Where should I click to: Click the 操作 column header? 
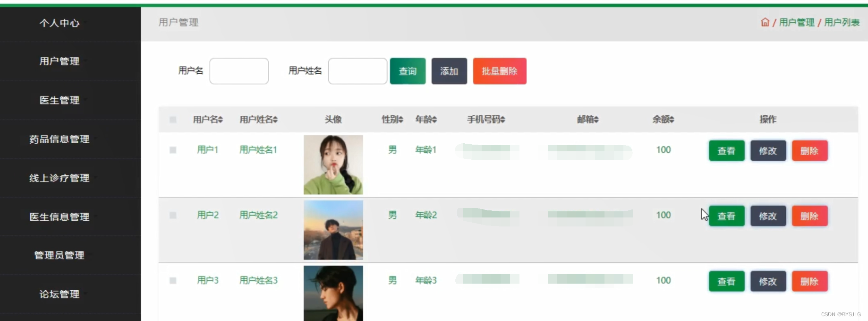[x=768, y=120]
